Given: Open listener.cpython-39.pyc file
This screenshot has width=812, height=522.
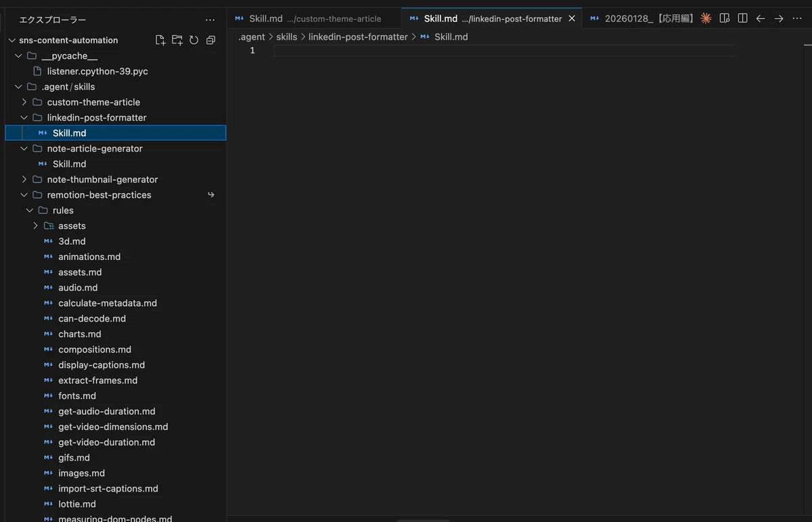Looking at the screenshot, I should point(97,71).
